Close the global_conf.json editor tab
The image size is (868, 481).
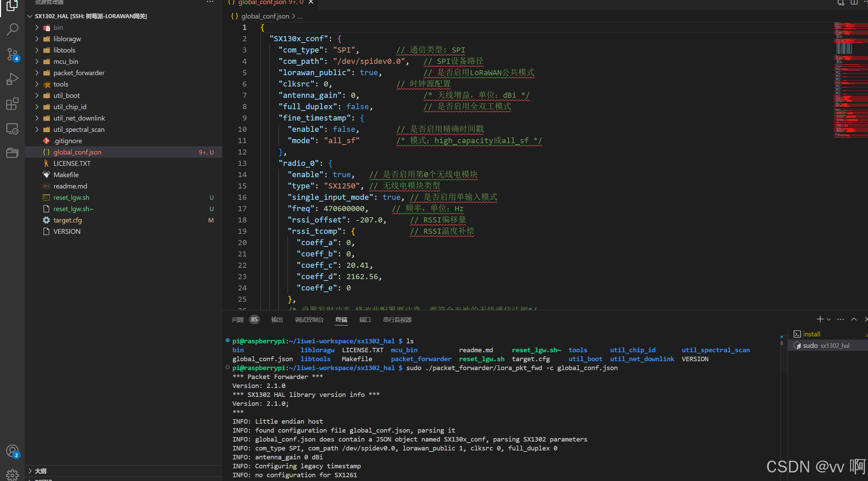click(x=311, y=2)
